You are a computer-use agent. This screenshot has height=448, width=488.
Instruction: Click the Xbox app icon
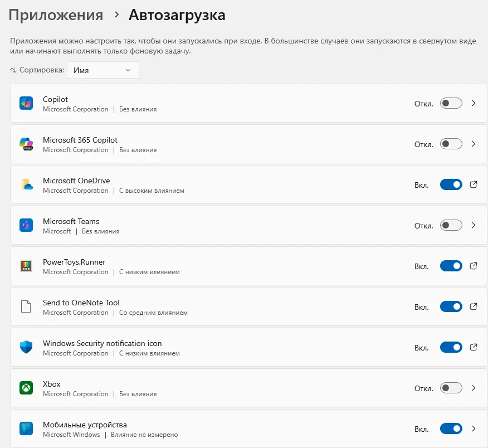26,388
